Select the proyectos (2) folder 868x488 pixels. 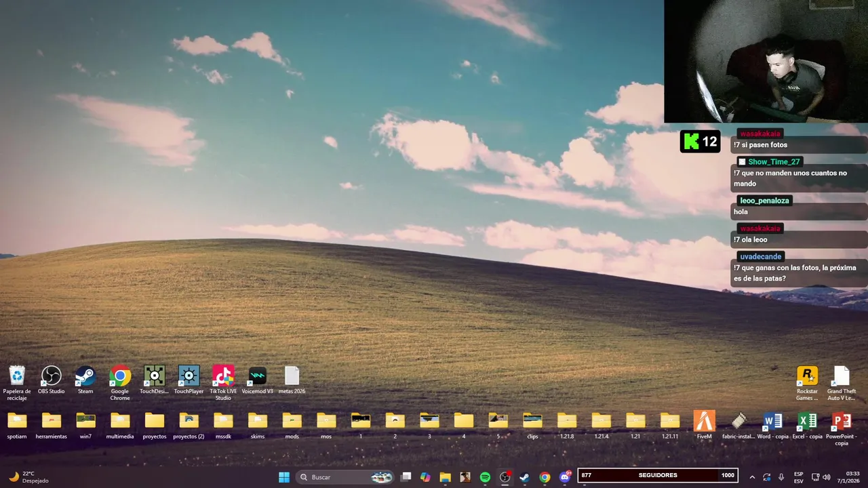[189, 425]
